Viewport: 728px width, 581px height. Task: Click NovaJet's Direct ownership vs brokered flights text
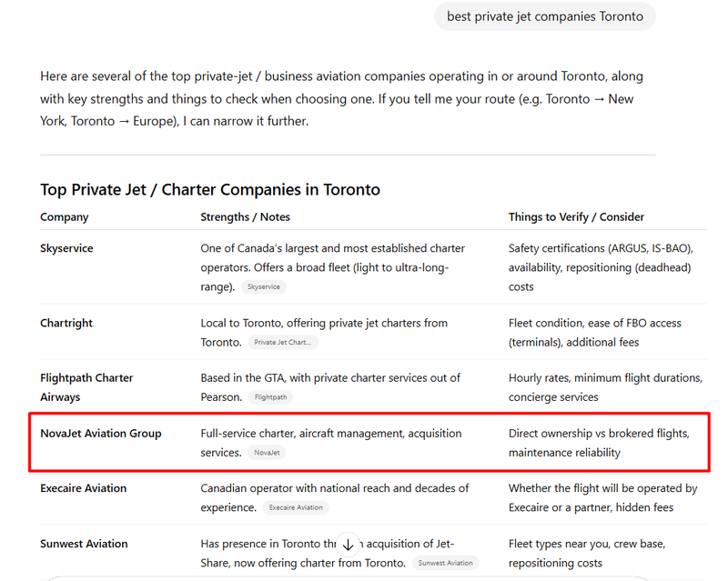click(599, 434)
